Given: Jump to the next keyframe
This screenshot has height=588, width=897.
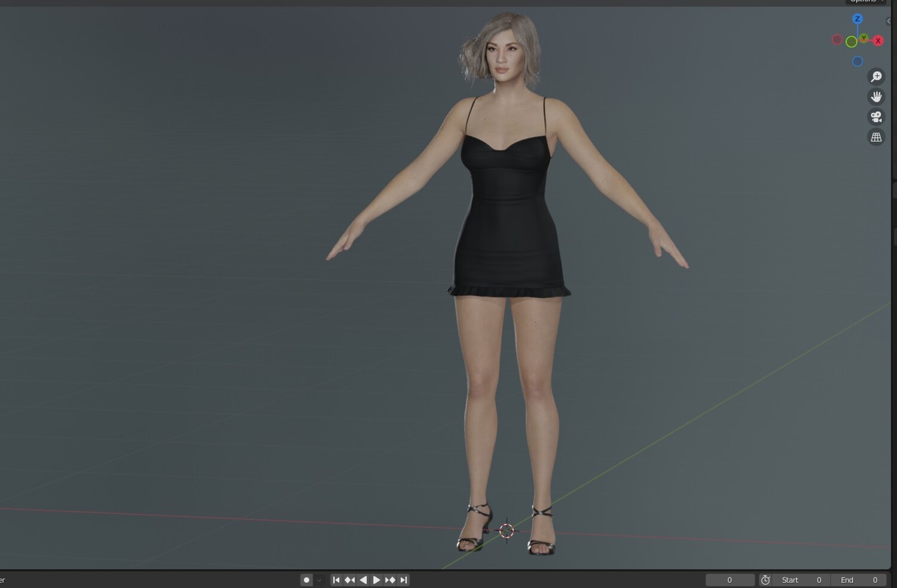Looking at the screenshot, I should [390, 580].
